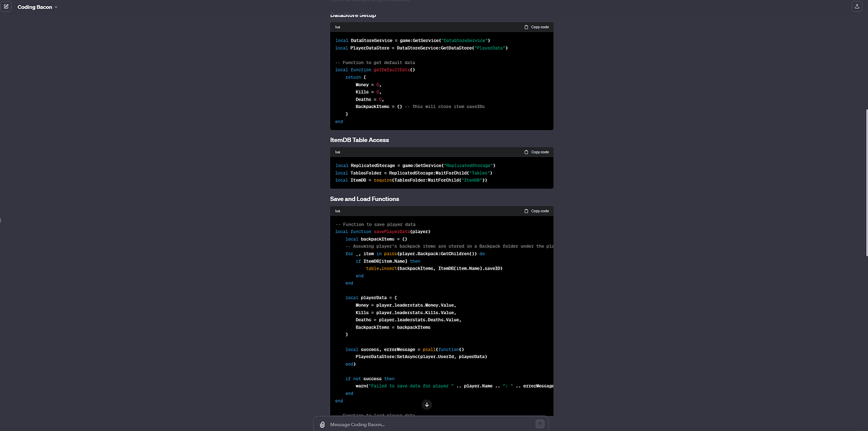The height and width of the screenshot is (431, 868).
Task: Jump to bottom using the down-arrow button
Action: coord(426,405)
